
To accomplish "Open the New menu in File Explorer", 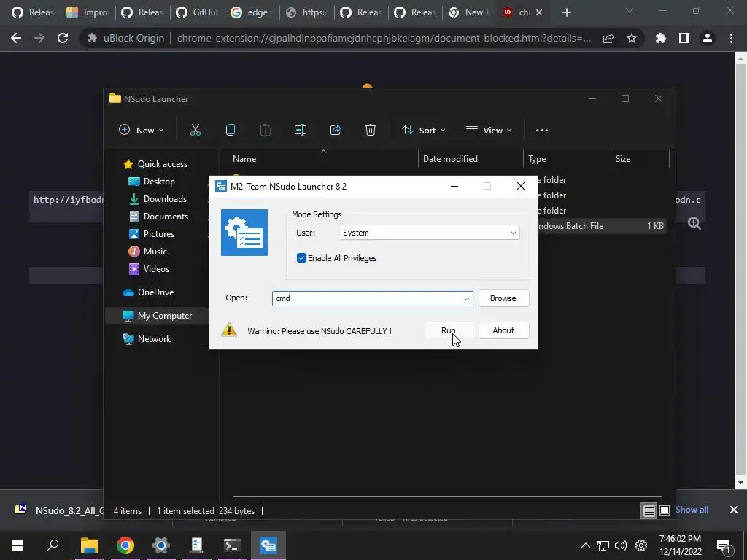I will (141, 130).
